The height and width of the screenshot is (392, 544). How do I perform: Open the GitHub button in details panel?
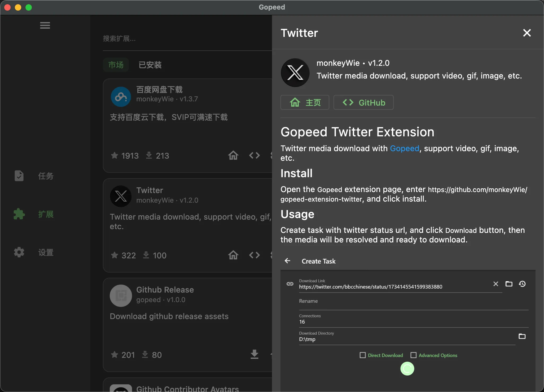[x=363, y=102]
